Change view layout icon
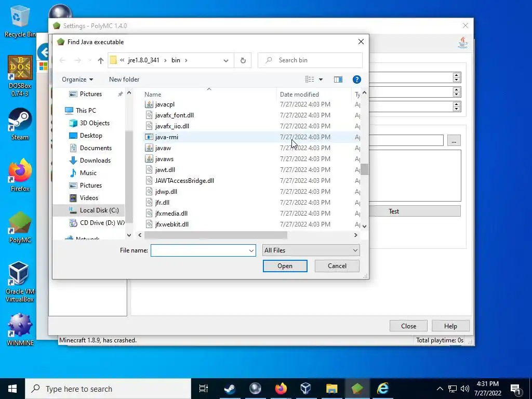This screenshot has height=399, width=532. tap(310, 79)
